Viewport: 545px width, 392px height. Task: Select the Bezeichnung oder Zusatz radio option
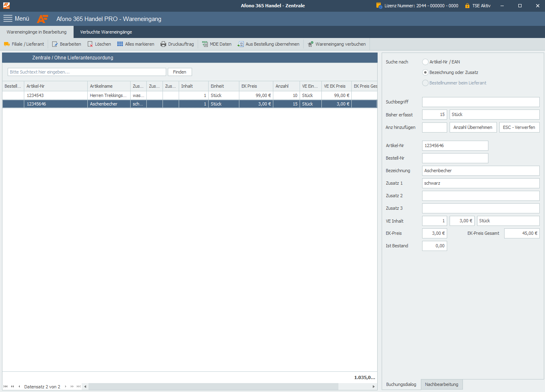point(425,72)
